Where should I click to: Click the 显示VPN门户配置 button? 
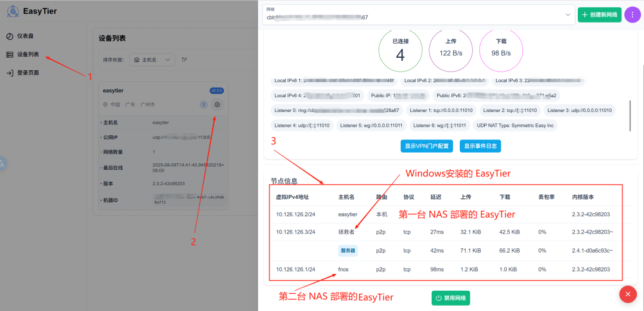pos(427,146)
